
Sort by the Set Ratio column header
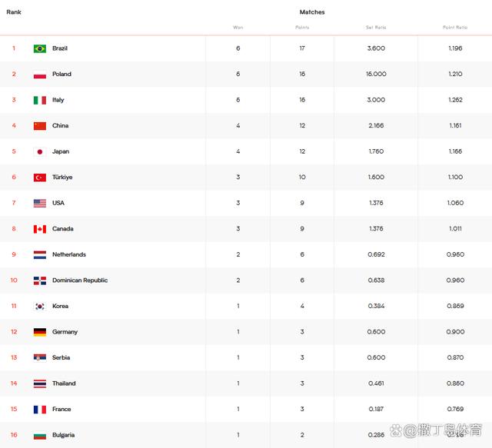pyautogui.click(x=376, y=28)
